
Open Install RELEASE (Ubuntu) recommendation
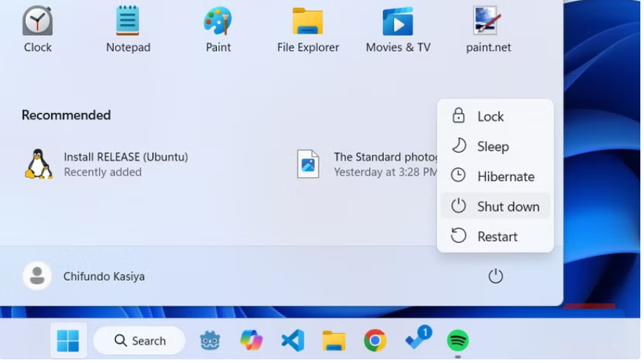pos(107,164)
